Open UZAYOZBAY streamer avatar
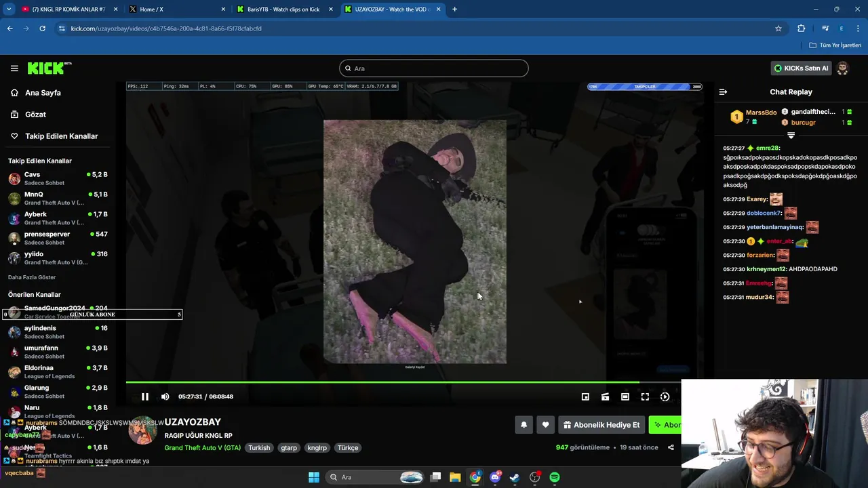This screenshot has width=868, height=488. [x=143, y=430]
